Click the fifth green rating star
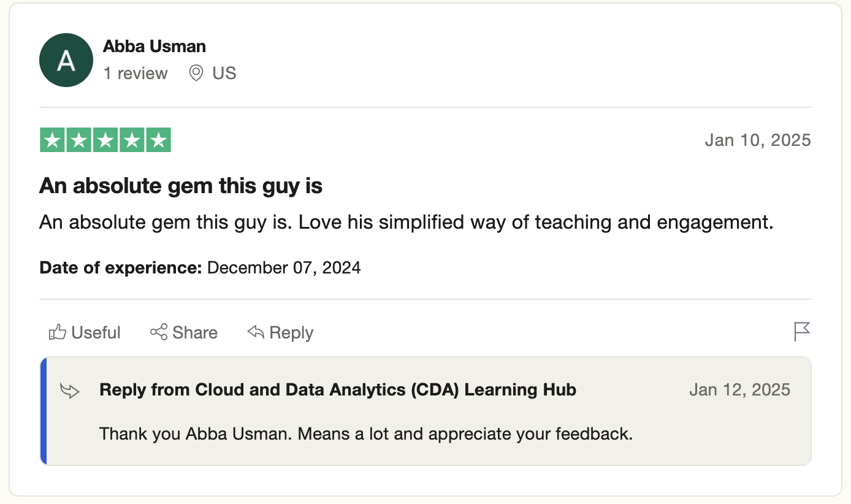Viewport: 851px width, 504px height. point(158,140)
